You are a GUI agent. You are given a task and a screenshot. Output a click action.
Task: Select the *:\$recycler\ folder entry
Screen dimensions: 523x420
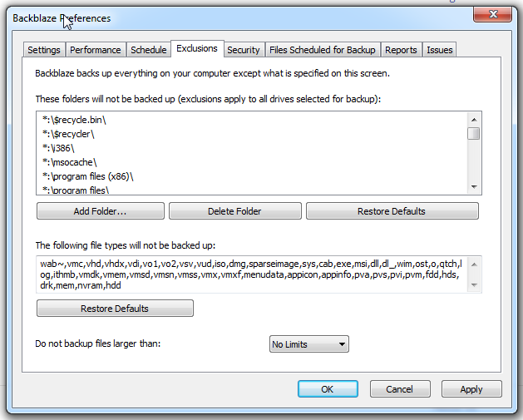pyautogui.click(x=252, y=134)
